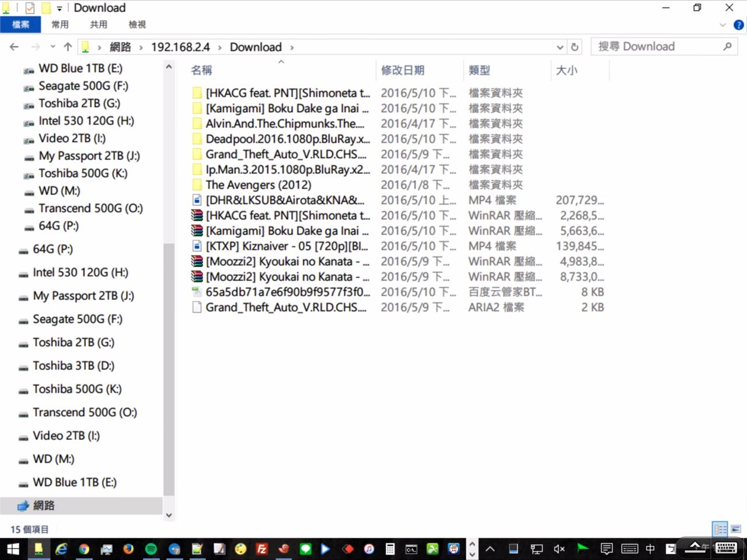Open the network tray icon
The height and width of the screenshot is (560, 747).
pyautogui.click(x=536, y=549)
